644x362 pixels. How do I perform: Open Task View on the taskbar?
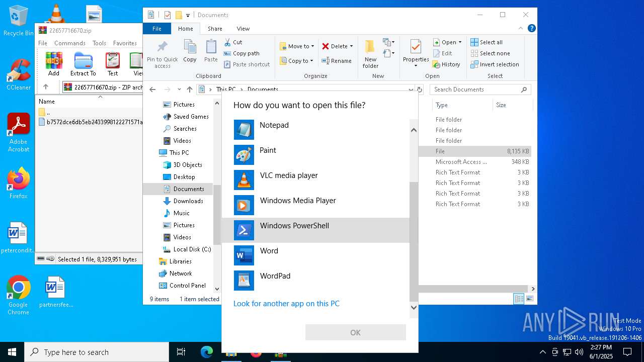(181, 352)
